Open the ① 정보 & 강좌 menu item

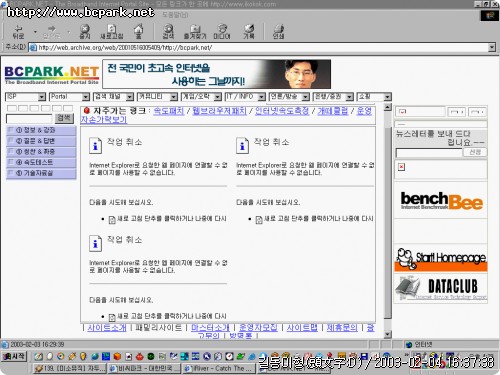click(41, 130)
